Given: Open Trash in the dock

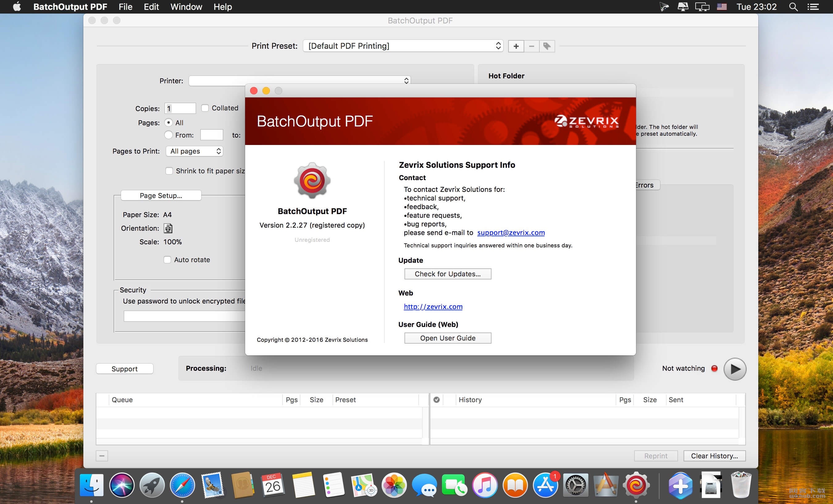Looking at the screenshot, I should [x=741, y=485].
